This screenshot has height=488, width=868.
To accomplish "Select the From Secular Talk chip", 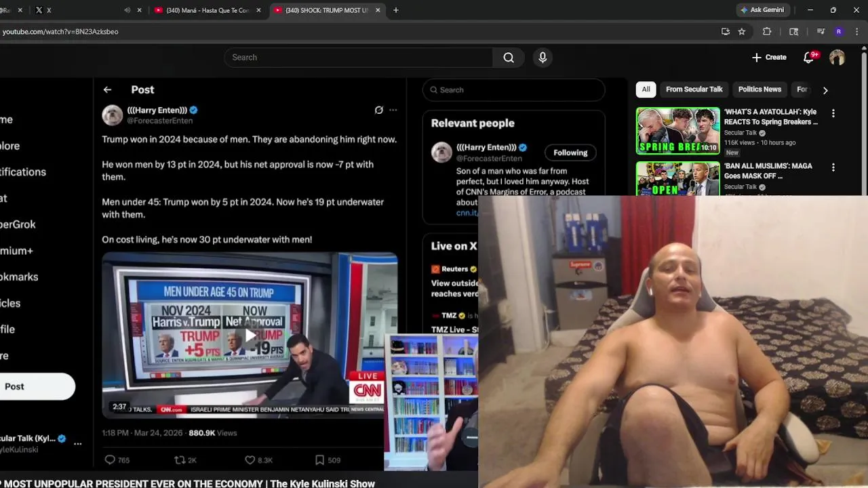I will [694, 89].
